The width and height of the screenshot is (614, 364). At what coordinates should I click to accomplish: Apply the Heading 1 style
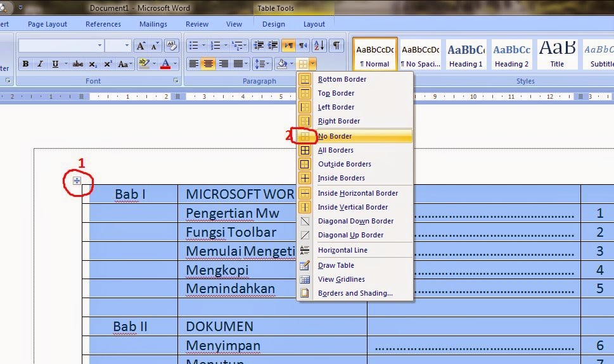pos(466,54)
